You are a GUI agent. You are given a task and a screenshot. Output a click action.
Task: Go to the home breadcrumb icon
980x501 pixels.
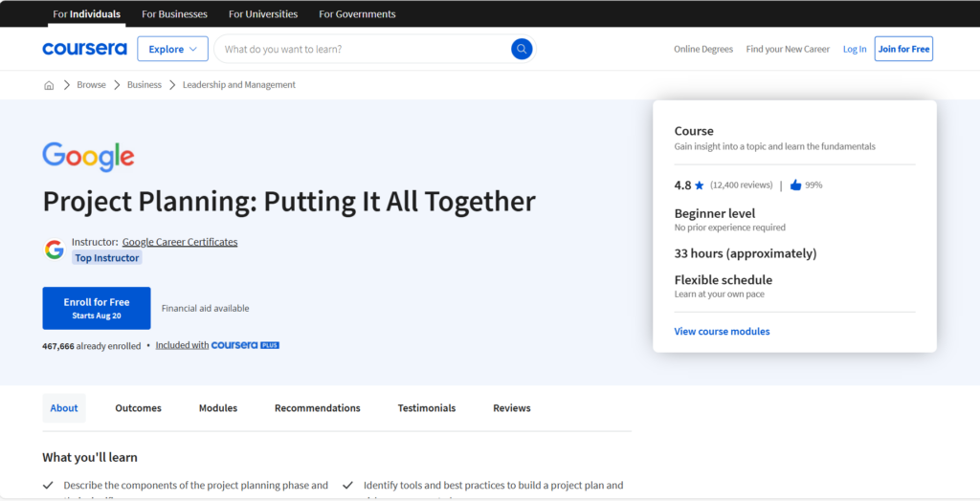coord(49,85)
